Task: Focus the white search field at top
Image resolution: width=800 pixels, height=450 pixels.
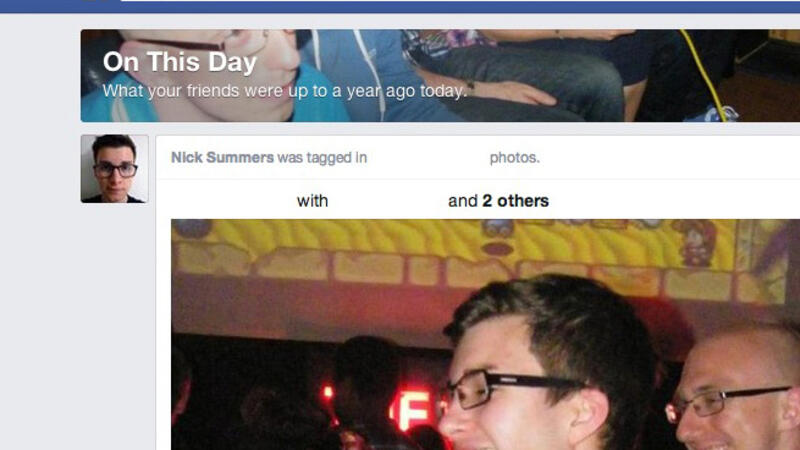Action: [x=460, y=1]
